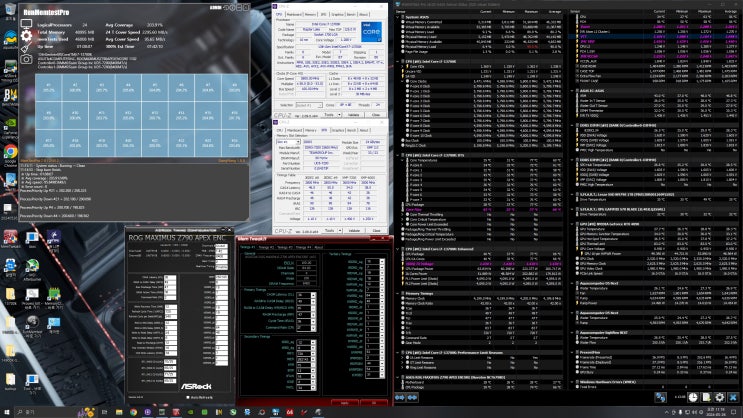Viewport: 743px width, 418px height.
Task: Click coverage tile #24 in RunMemtestPro
Action: [x=234, y=143]
